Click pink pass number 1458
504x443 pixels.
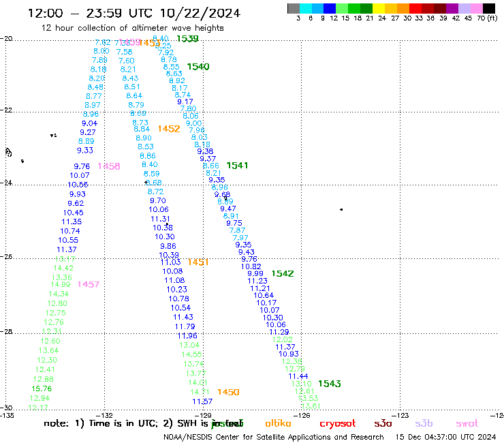[109, 166]
